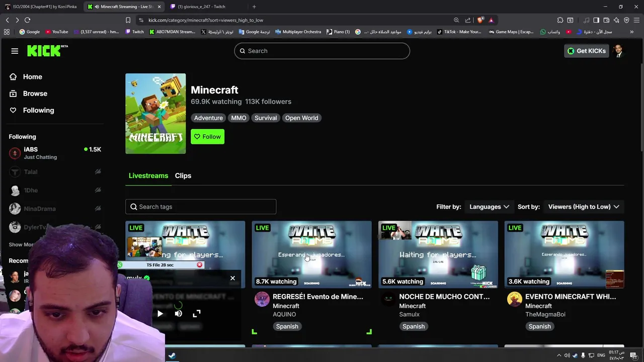
Task: Stop the TS File recording indicator
Action: 200,265
